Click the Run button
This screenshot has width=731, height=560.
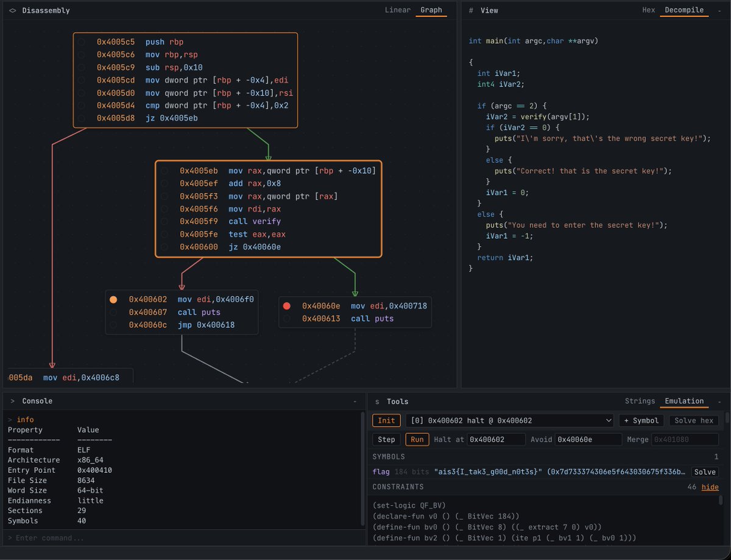tap(417, 439)
